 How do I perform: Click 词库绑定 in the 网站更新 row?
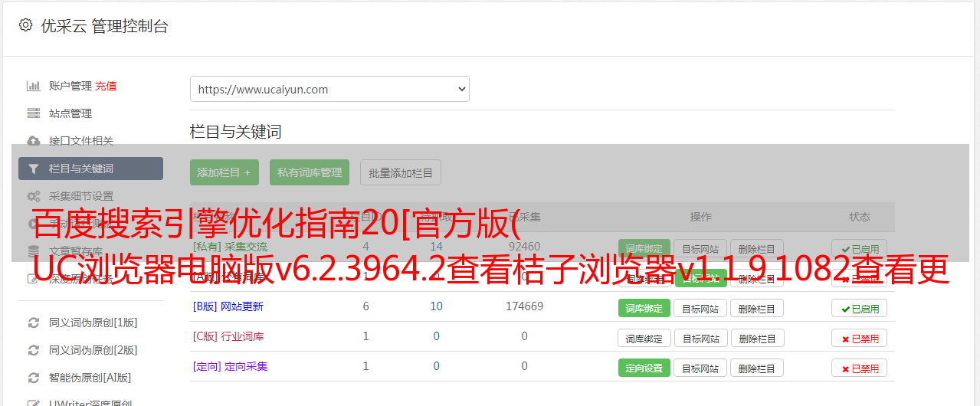click(644, 309)
